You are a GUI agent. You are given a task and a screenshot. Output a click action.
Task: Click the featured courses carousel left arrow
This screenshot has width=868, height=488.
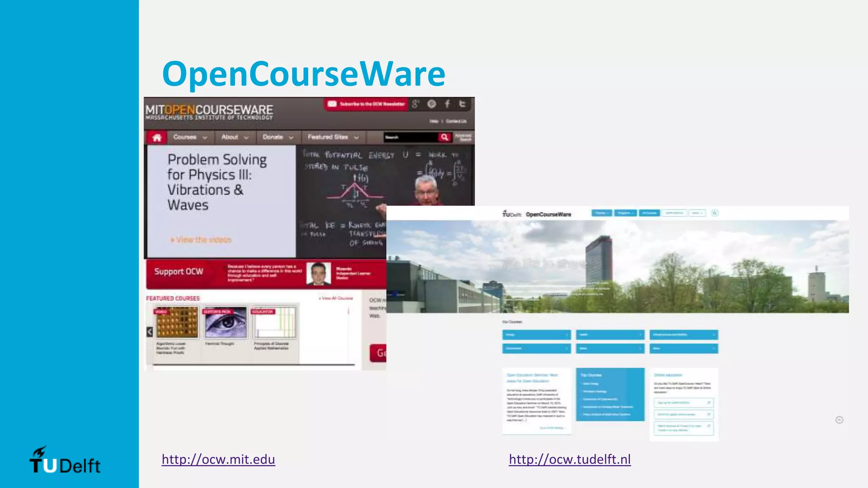point(150,332)
